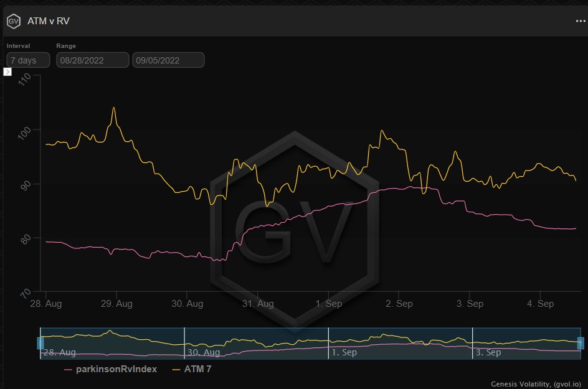Click the 28. Aug label in the navigator

tap(59, 352)
